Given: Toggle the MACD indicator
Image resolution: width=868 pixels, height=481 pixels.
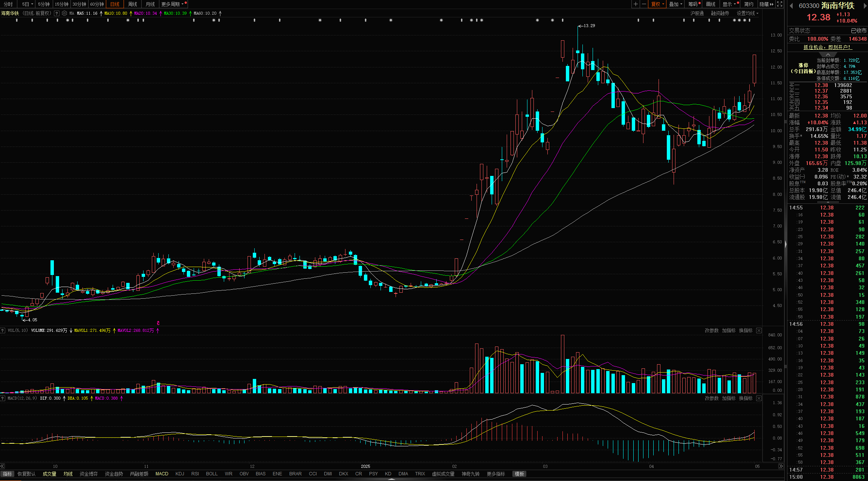Looking at the screenshot, I should 162,474.
